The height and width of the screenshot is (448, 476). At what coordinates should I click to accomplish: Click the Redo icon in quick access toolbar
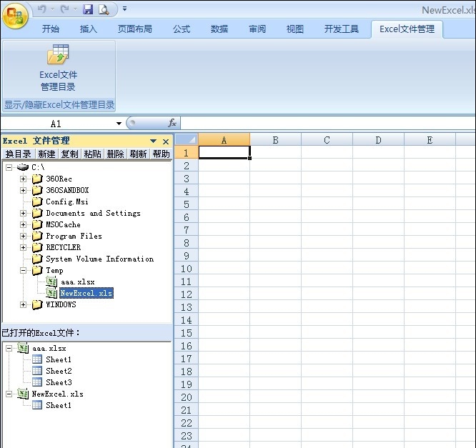(x=64, y=9)
